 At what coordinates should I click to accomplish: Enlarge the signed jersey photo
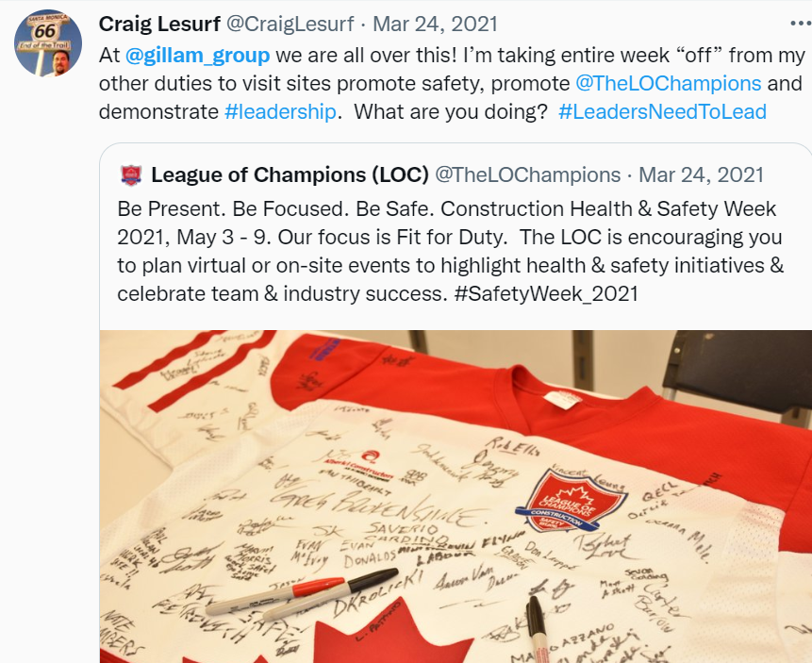point(456,496)
